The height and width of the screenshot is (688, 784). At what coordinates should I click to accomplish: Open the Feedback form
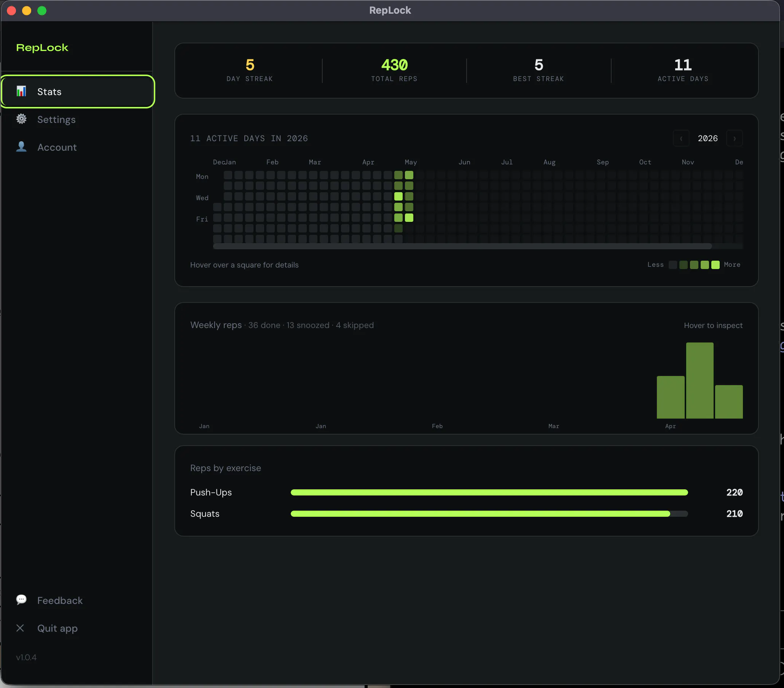click(x=78, y=600)
